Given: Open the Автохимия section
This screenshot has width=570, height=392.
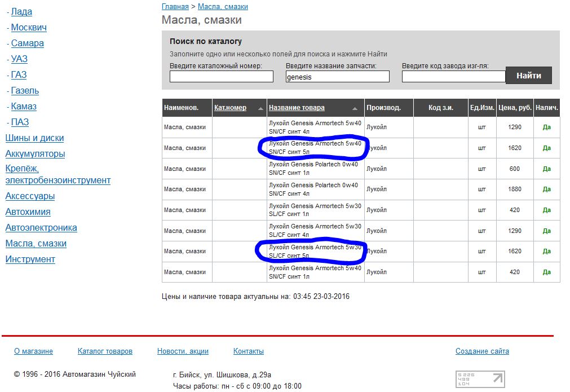Looking at the screenshot, I should 28,212.
